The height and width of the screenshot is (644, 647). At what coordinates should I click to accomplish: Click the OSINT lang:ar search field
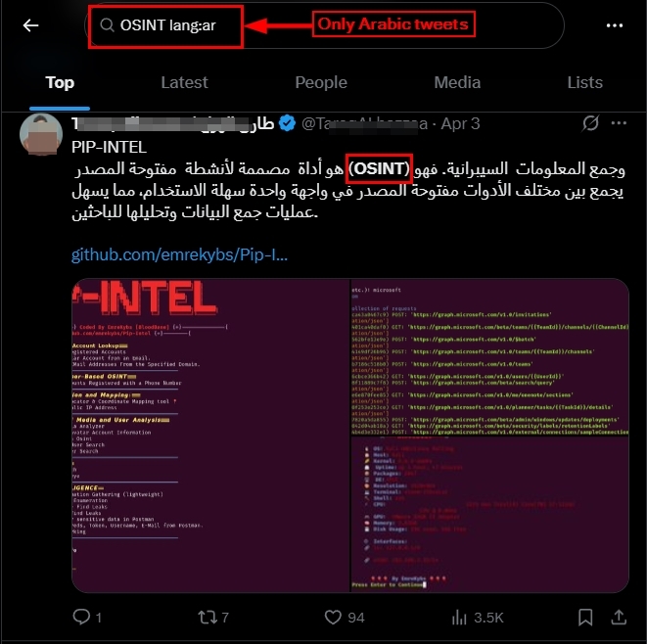tap(324, 25)
